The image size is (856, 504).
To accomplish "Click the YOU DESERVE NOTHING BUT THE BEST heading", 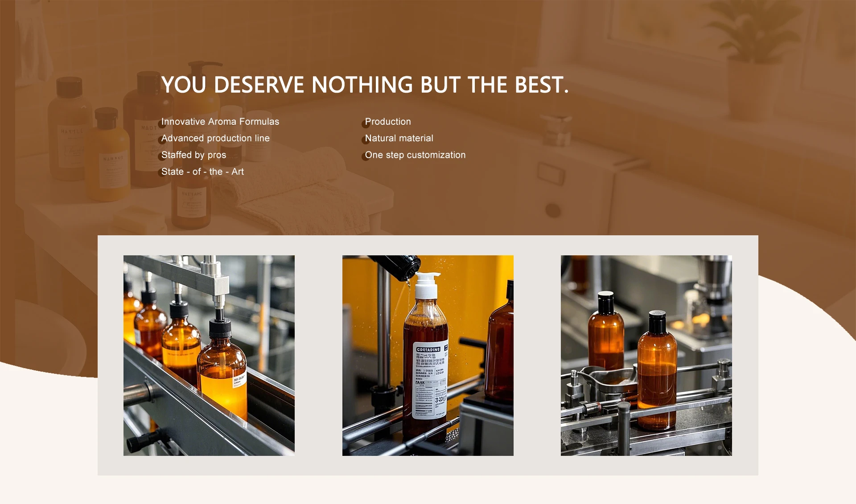I will 365,85.
